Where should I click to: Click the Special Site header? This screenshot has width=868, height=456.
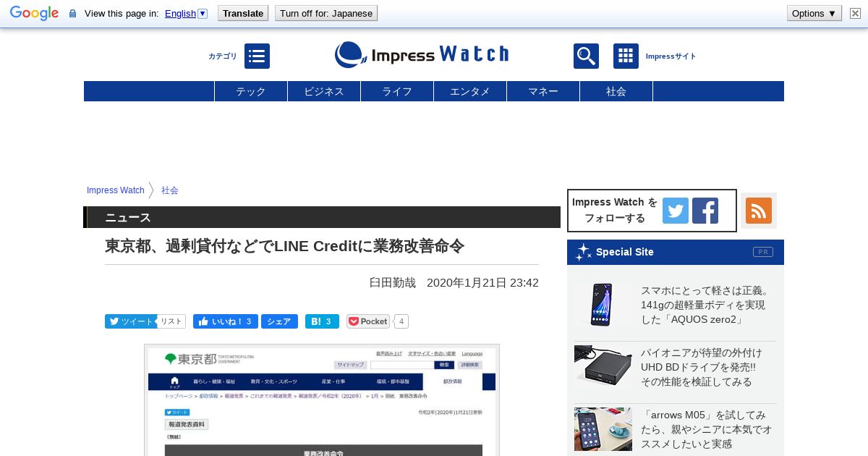pos(676,252)
